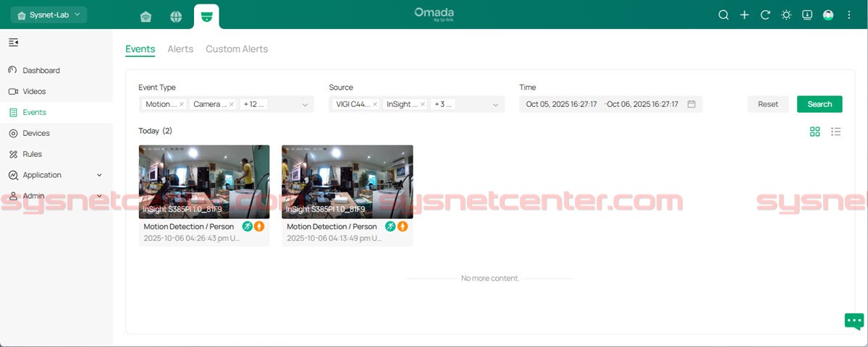Toggle the light/dark theme sun icon

coord(786,15)
